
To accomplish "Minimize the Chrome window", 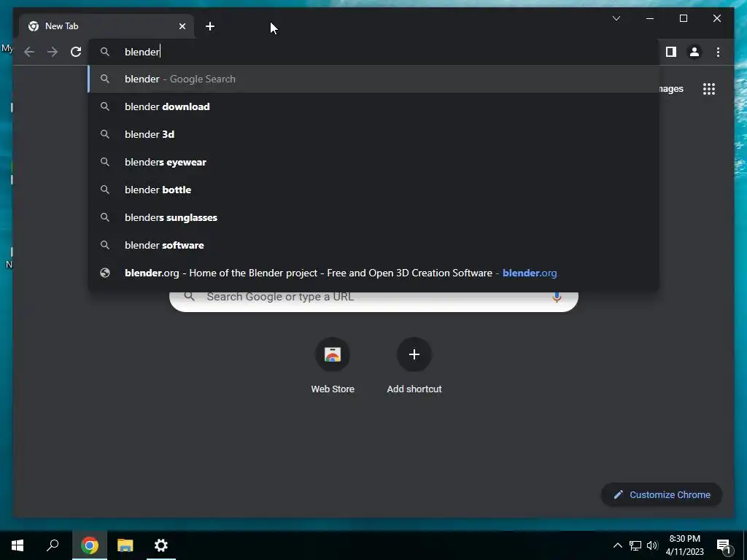I will [x=650, y=18].
